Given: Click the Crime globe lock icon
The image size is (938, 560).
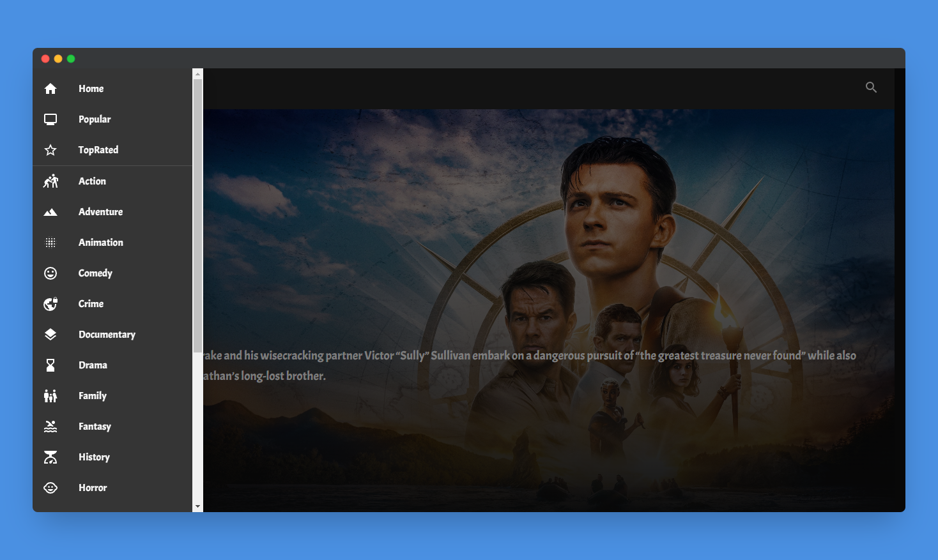Looking at the screenshot, I should pos(50,304).
